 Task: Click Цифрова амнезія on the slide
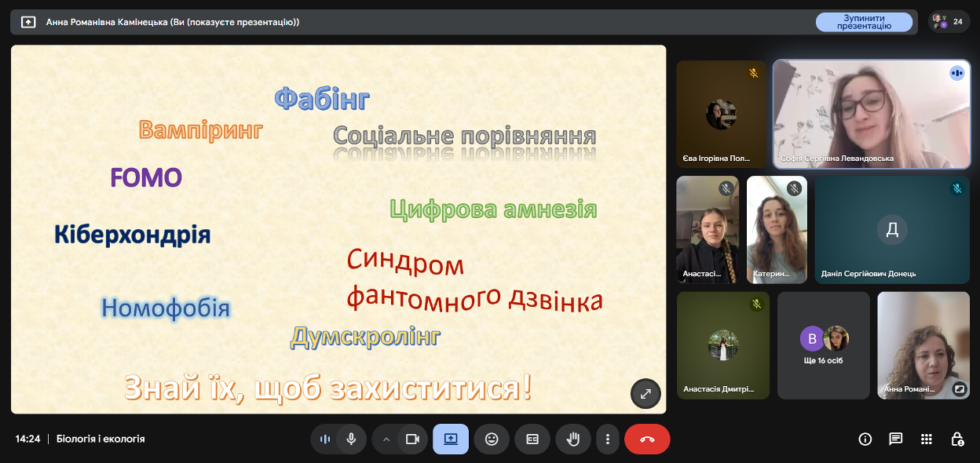tap(493, 210)
